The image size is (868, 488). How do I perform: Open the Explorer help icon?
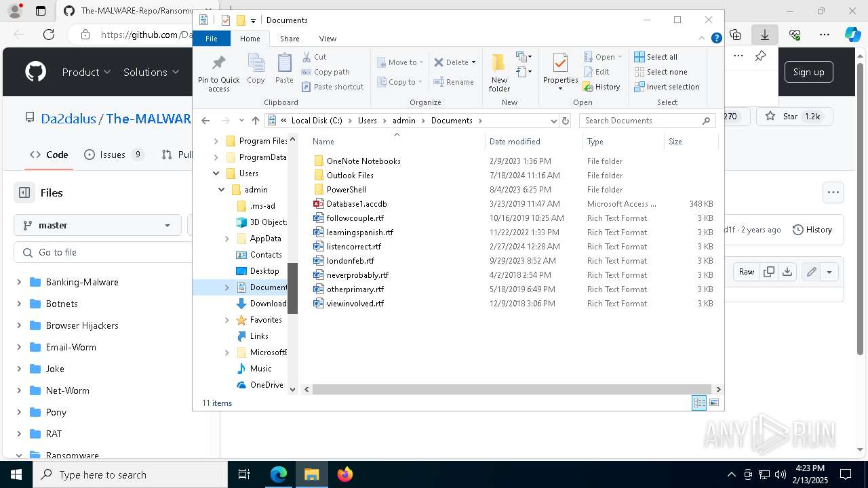716,39
